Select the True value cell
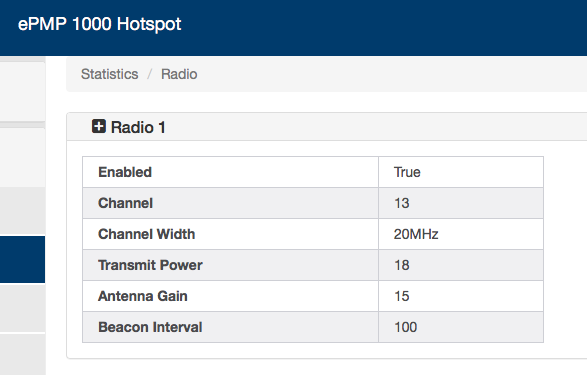Viewport: 587px width, 375px height. pos(461,172)
